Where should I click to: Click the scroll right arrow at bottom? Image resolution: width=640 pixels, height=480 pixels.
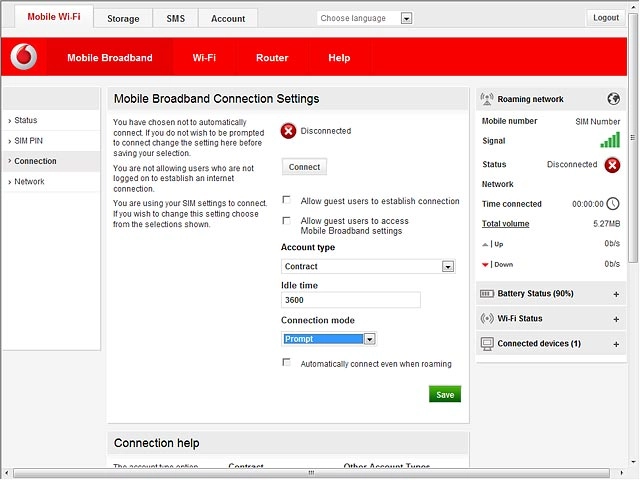pyautogui.click(x=621, y=473)
